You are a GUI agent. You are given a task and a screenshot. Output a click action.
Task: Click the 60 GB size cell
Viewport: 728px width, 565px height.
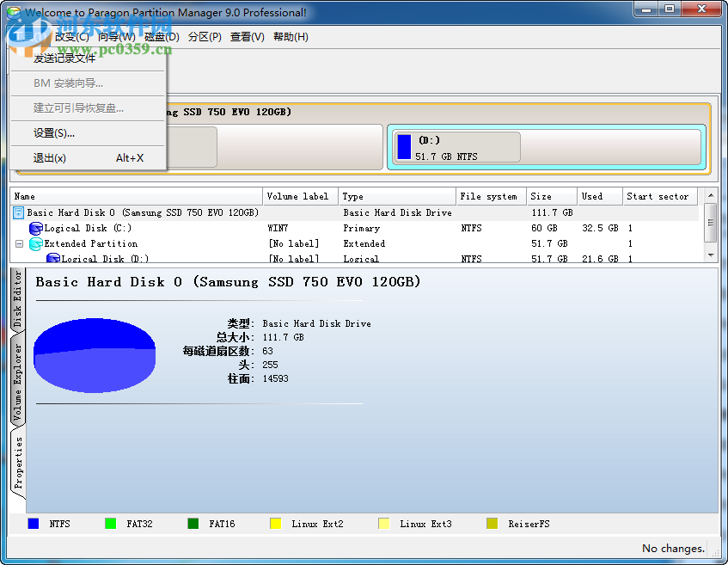coord(544,228)
